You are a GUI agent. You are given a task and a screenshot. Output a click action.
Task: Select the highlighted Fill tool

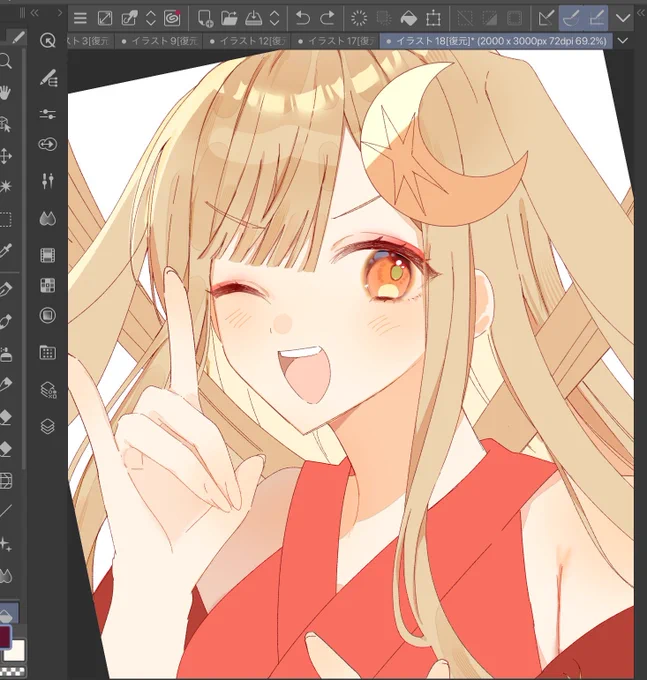coord(9,612)
